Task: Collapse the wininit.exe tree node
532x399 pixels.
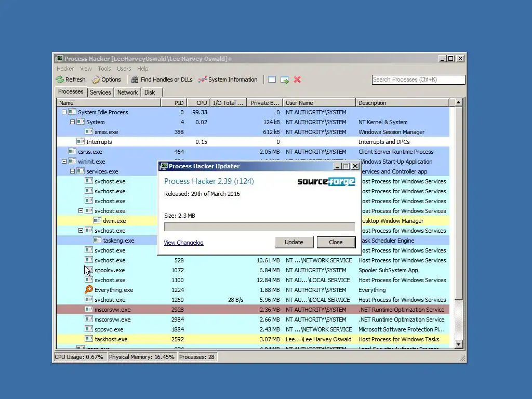Action: [64, 161]
